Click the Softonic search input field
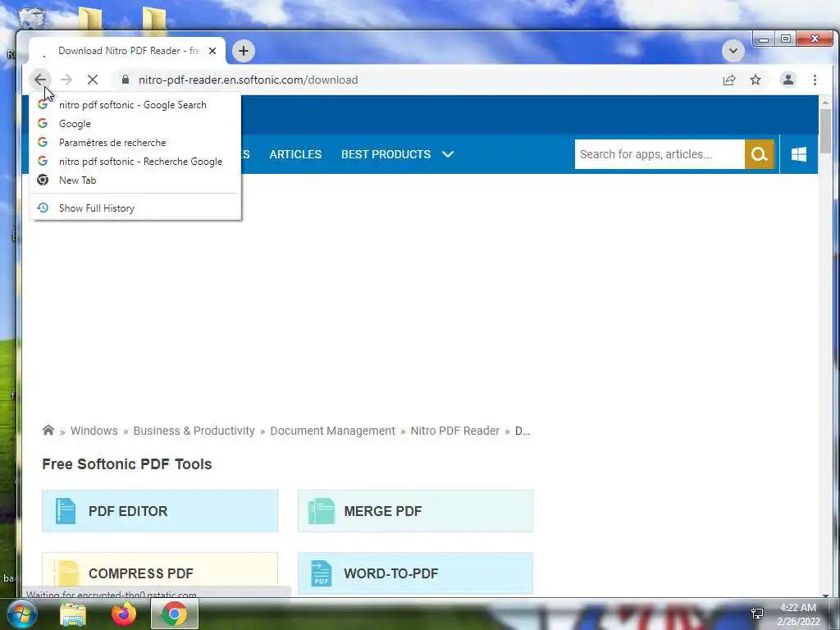Screen dimensions: 840x630 click(660, 154)
